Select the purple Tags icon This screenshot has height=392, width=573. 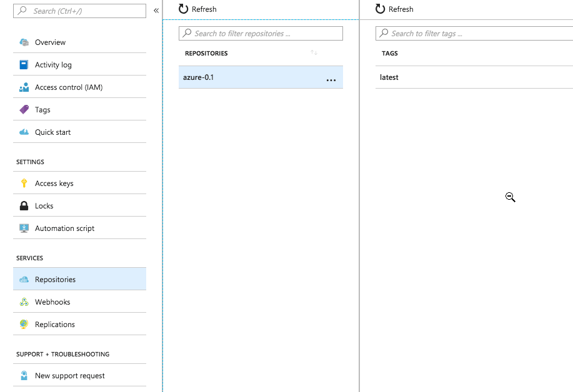coord(24,109)
